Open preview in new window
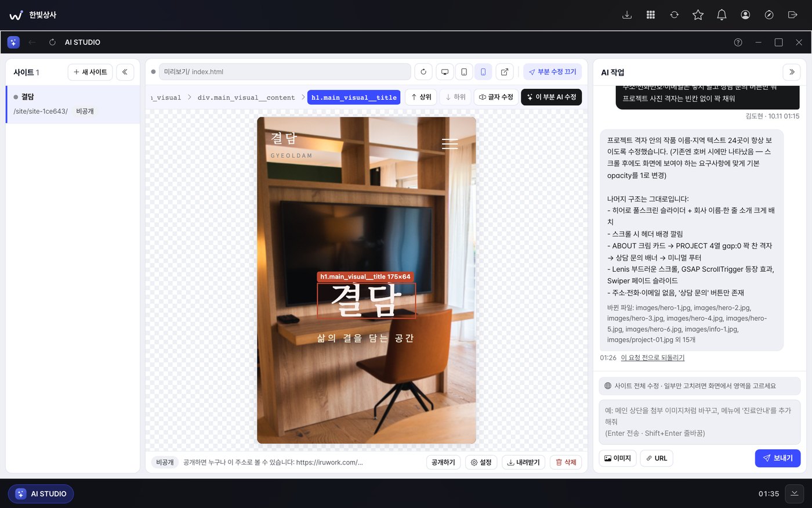The height and width of the screenshot is (508, 812). (x=505, y=72)
